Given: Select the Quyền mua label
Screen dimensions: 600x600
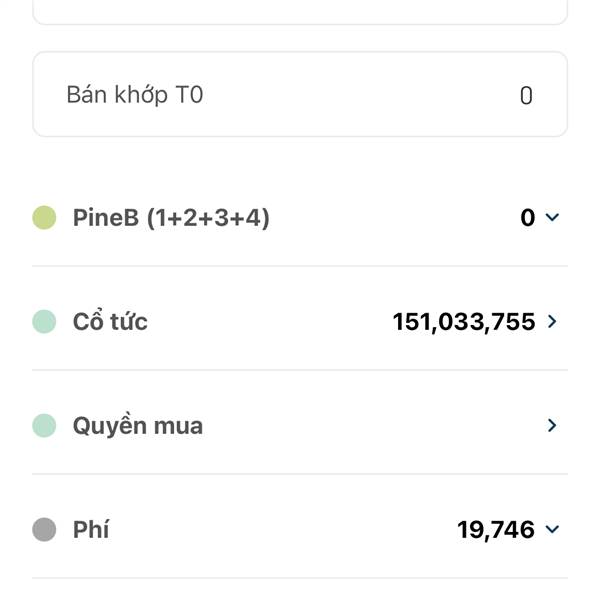Looking at the screenshot, I should 138,425.
